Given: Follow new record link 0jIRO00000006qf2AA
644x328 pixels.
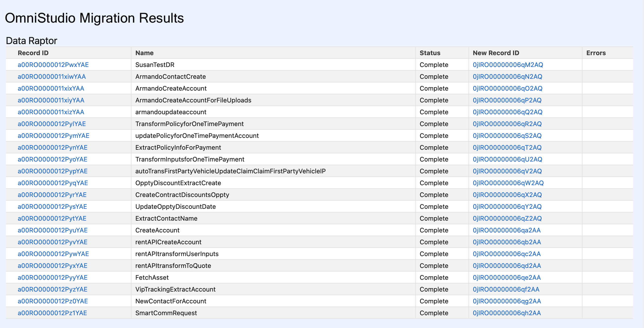Looking at the screenshot, I should 506,289.
